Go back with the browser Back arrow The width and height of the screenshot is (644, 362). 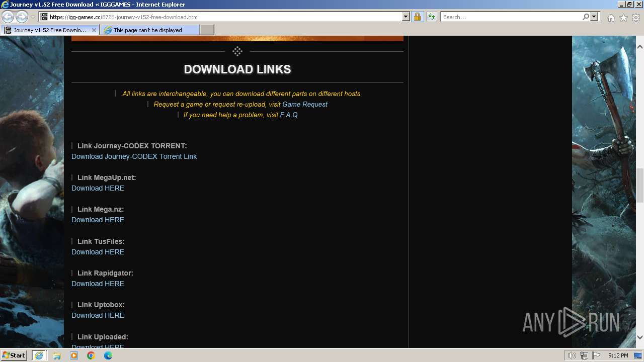[8, 17]
